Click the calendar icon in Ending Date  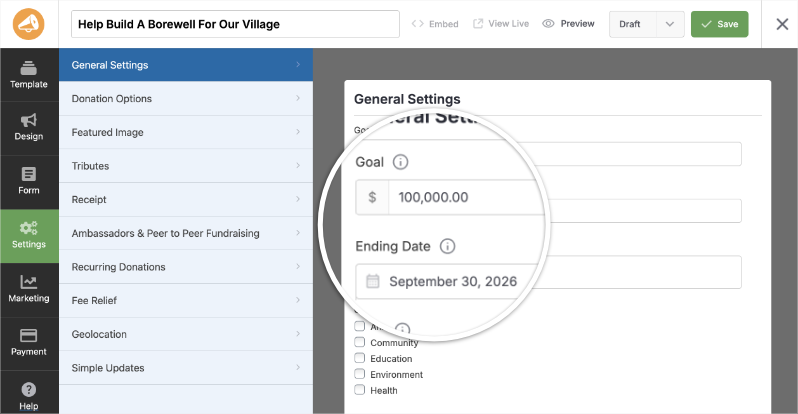coord(373,281)
